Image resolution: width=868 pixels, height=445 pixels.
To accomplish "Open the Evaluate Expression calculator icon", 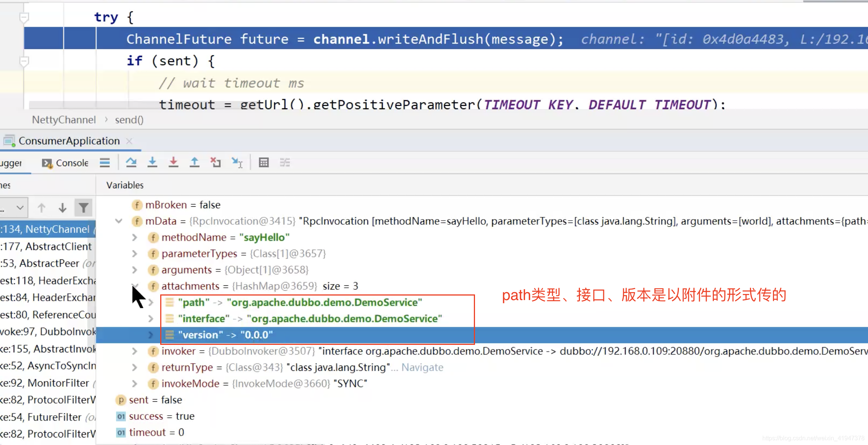I will click(264, 162).
